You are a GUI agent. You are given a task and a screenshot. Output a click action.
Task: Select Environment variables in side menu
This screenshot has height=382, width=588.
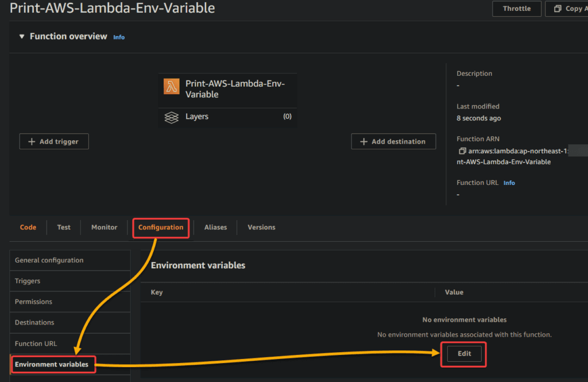point(70,364)
